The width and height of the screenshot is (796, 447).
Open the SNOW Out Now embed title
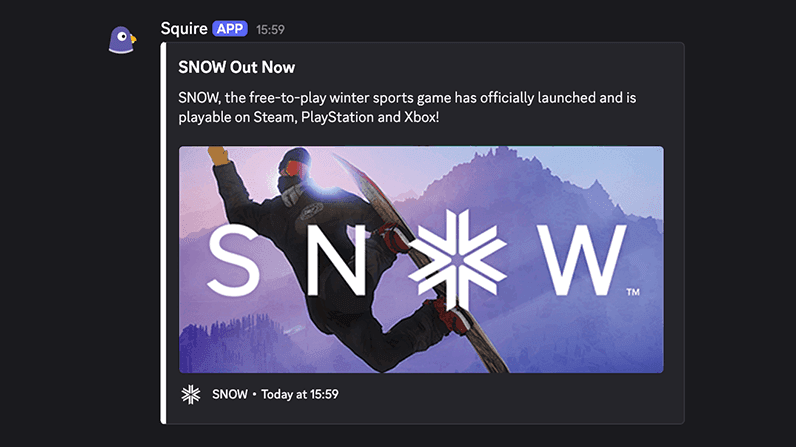(x=237, y=67)
